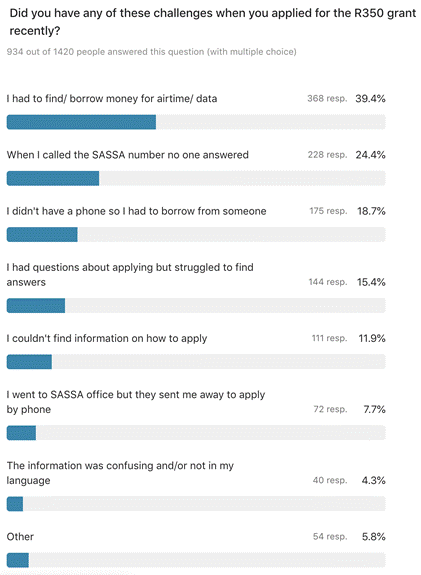Select the SASSA number no one answered bar
This screenshot has height=575, width=421.
196,178
